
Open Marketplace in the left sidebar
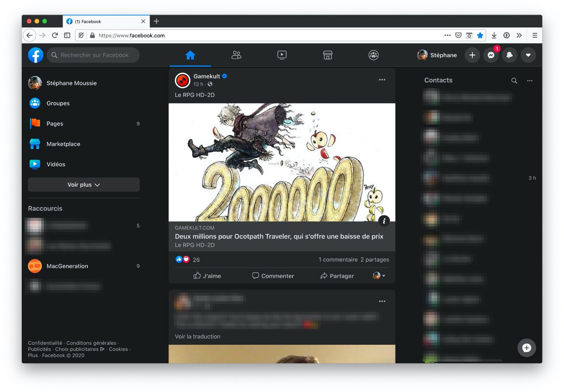click(84, 144)
